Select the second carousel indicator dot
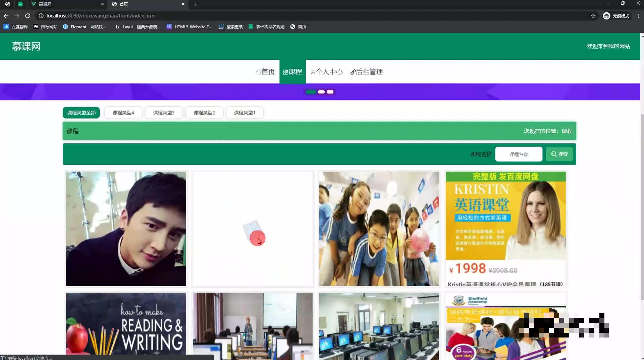 [322, 92]
